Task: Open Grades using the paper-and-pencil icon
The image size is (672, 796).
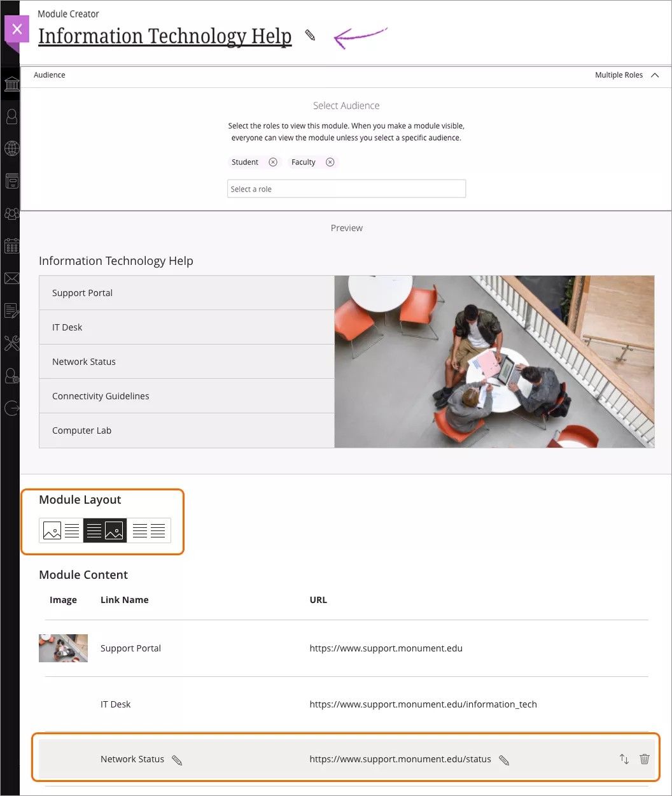Action: 11,310
